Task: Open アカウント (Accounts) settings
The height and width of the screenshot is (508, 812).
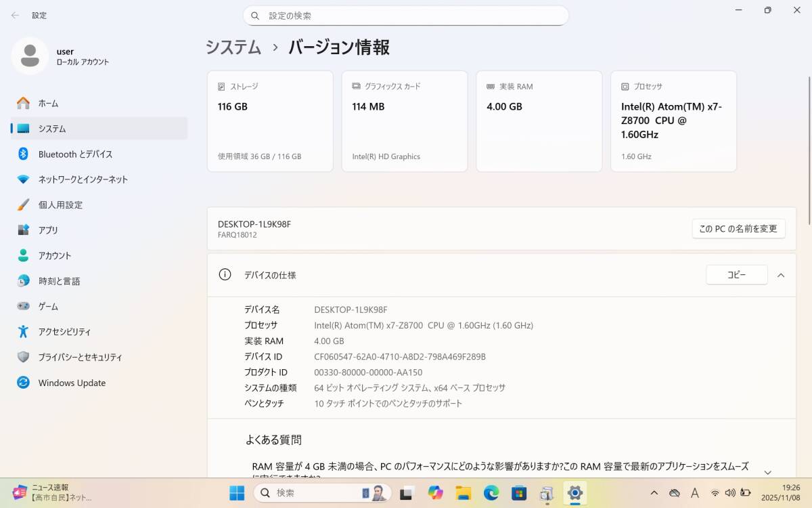Action: point(54,256)
